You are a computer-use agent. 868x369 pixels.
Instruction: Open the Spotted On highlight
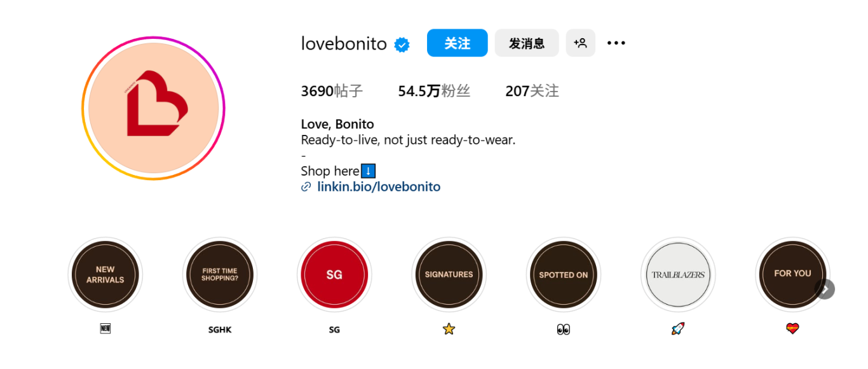pos(563,275)
